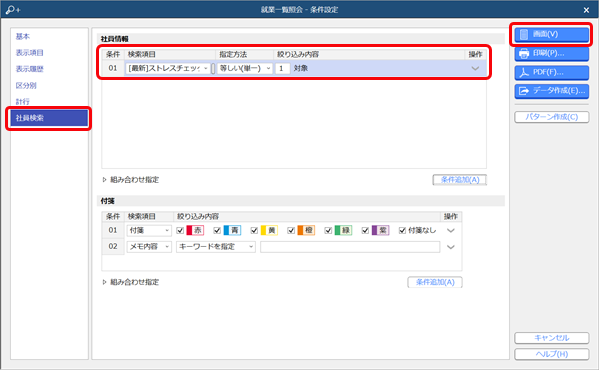Click the パターン作成(C) button
Screen dimensions: 599x370
(551, 117)
